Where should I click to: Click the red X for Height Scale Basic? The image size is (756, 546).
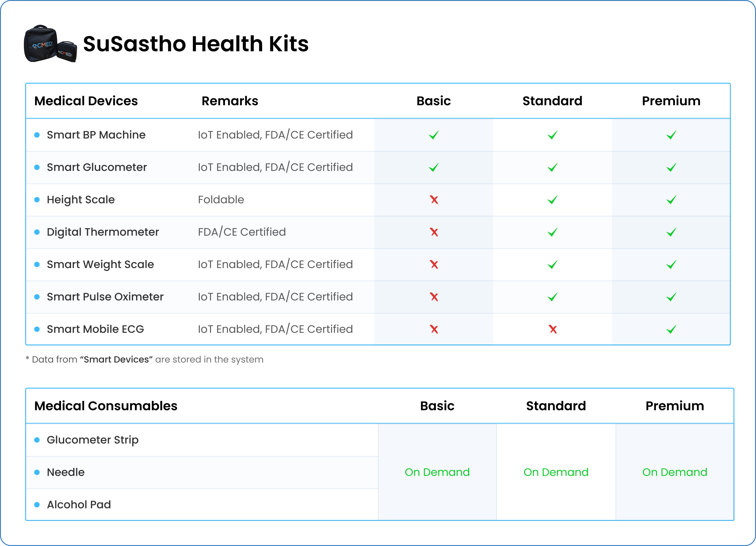(x=434, y=200)
